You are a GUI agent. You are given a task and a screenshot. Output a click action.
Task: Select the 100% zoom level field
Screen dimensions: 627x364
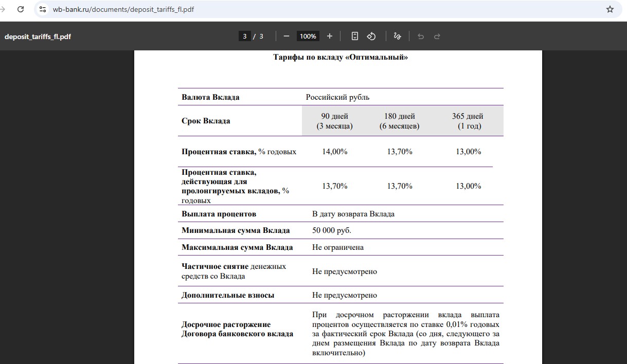(x=308, y=36)
